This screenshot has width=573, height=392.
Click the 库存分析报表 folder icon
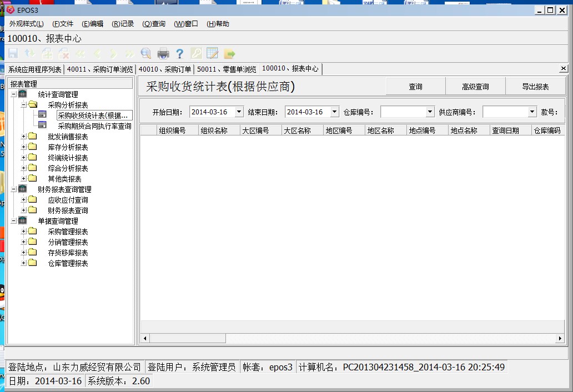[33, 147]
